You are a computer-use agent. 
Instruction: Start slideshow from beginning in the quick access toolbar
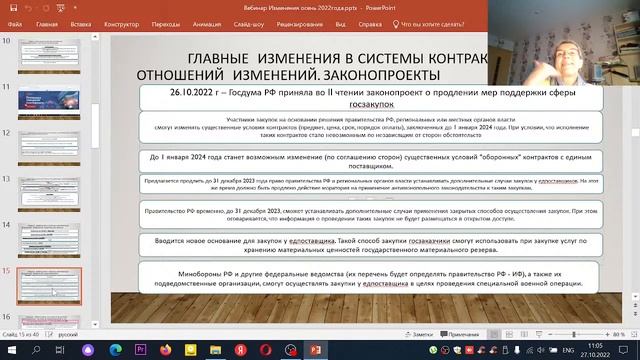pos(60,8)
